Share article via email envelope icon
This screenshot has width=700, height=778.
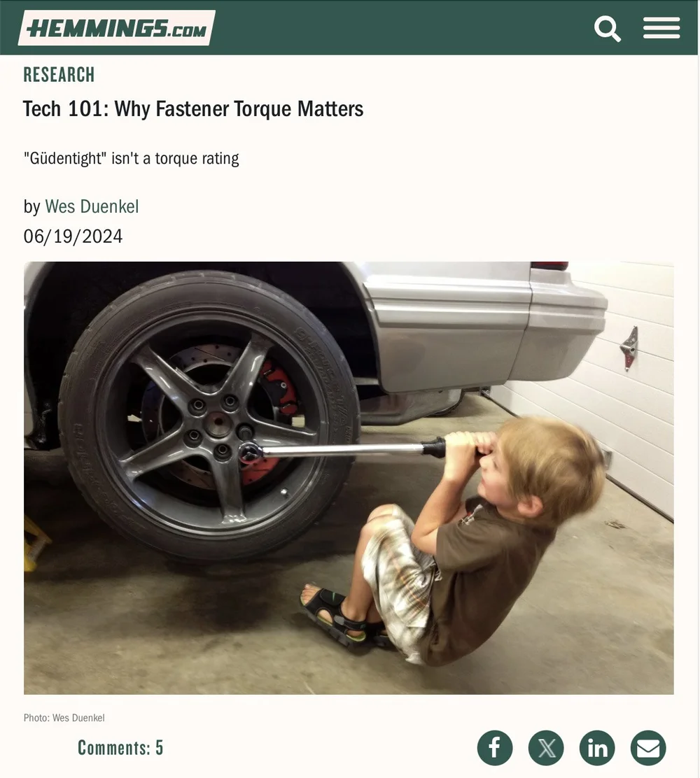tap(648, 748)
